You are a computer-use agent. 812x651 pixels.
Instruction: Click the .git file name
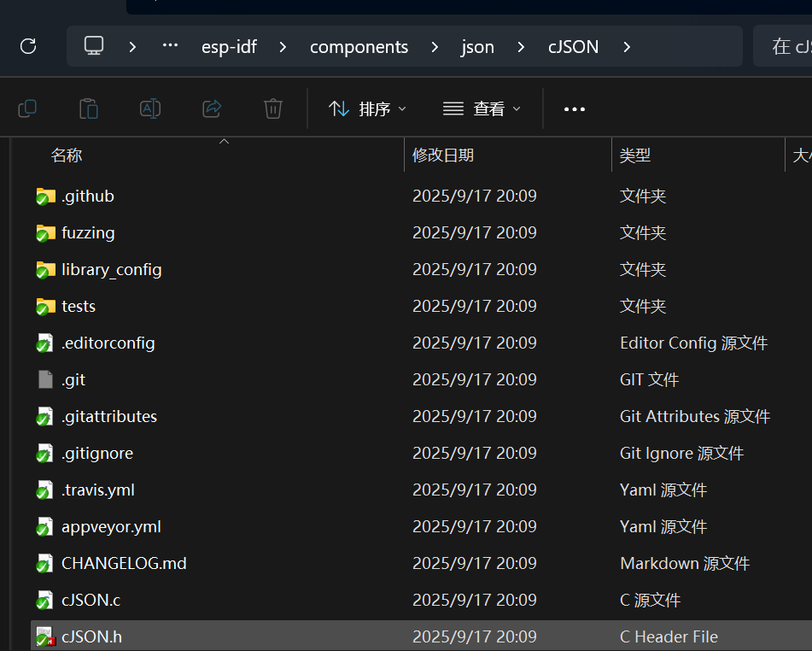click(73, 380)
